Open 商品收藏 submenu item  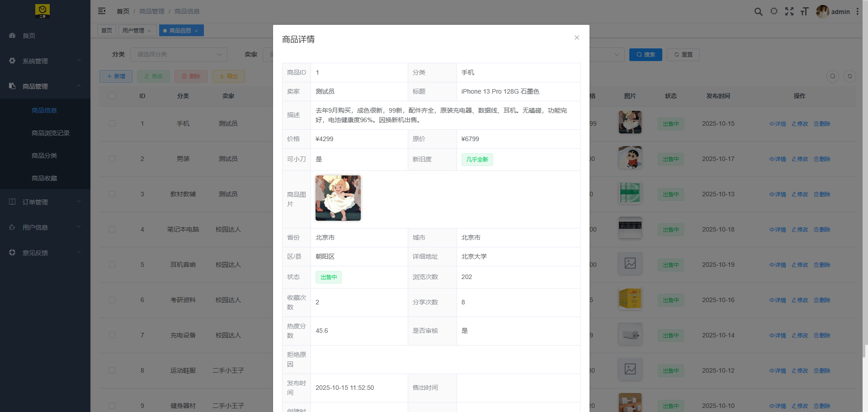[45, 178]
